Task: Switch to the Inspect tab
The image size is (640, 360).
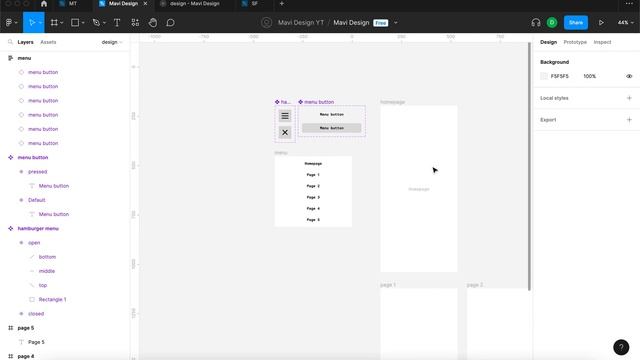Action: click(602, 42)
